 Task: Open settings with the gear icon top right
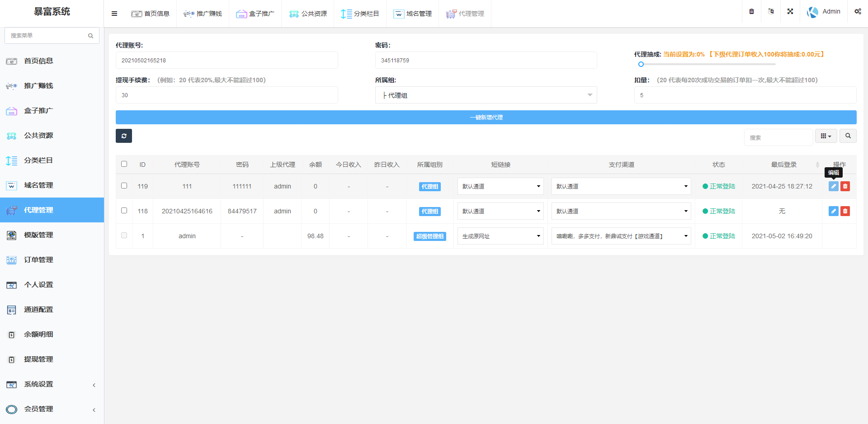(x=858, y=11)
